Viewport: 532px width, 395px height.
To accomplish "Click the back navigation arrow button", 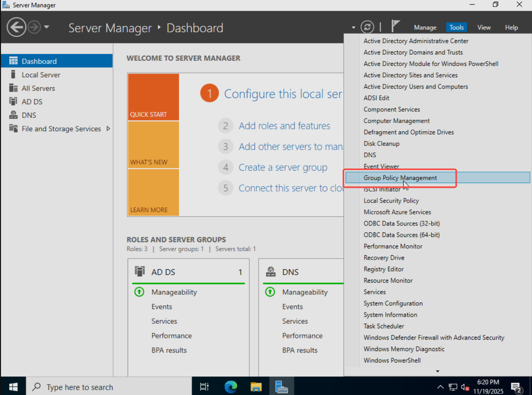I will coord(16,27).
